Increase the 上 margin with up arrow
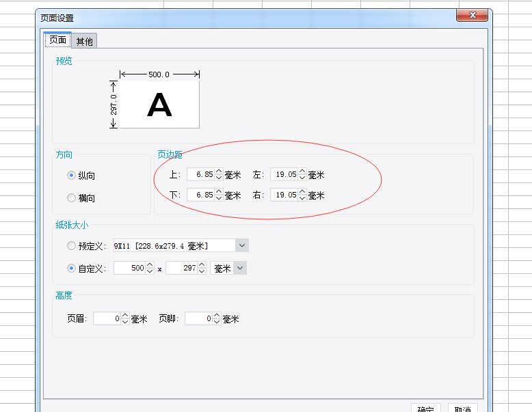Viewport: 532px width, 412px height. click(219, 171)
